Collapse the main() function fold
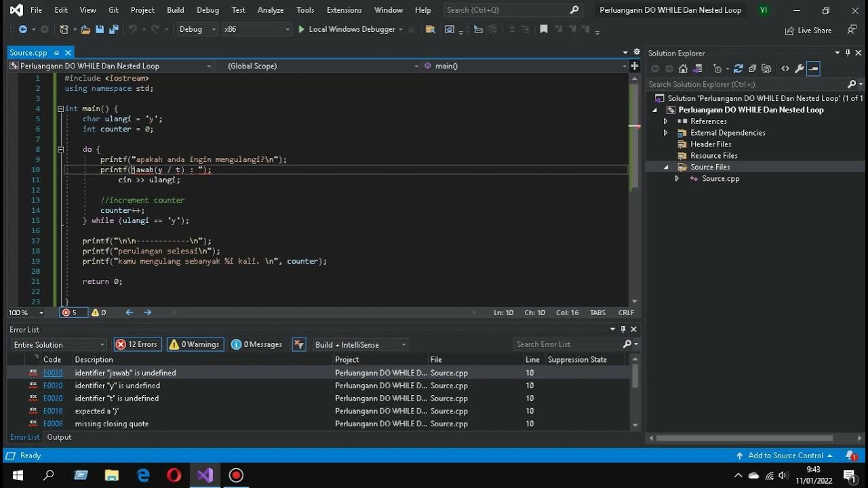 pos(60,108)
